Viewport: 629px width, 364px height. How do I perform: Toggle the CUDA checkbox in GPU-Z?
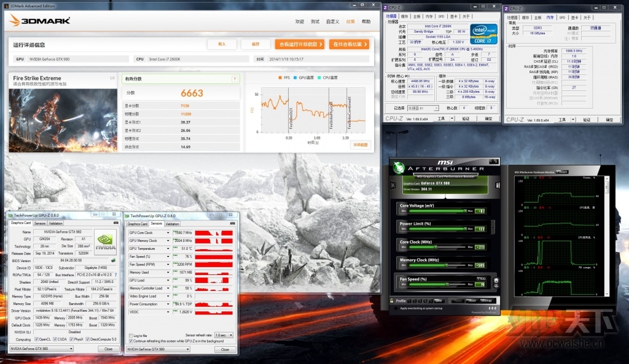(x=55, y=339)
